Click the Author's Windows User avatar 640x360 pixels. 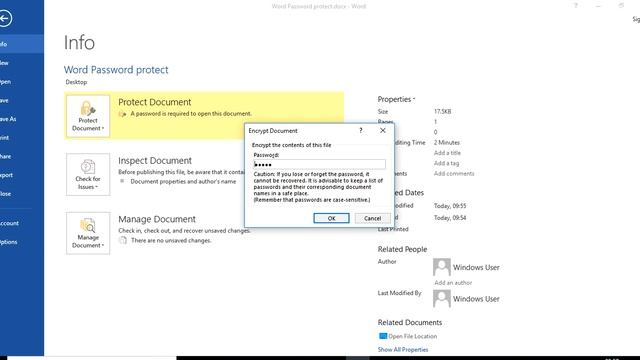tap(442, 267)
